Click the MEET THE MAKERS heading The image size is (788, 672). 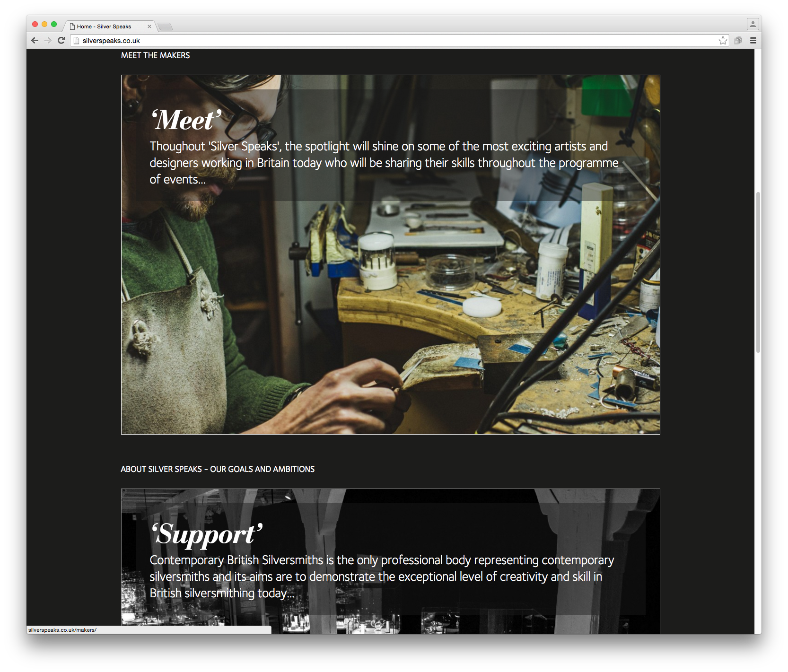click(155, 55)
